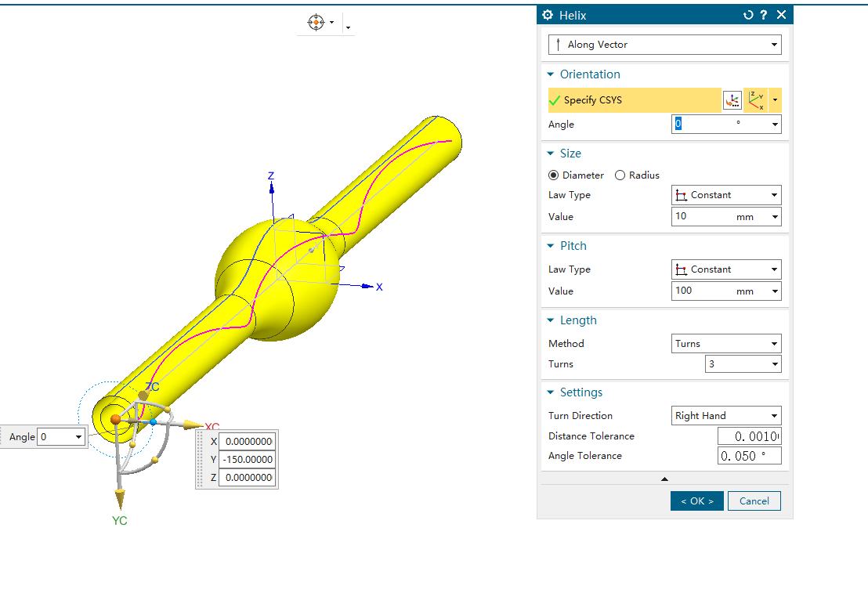The height and width of the screenshot is (600, 868).
Task: Collapse the Size section
Action: click(550, 154)
